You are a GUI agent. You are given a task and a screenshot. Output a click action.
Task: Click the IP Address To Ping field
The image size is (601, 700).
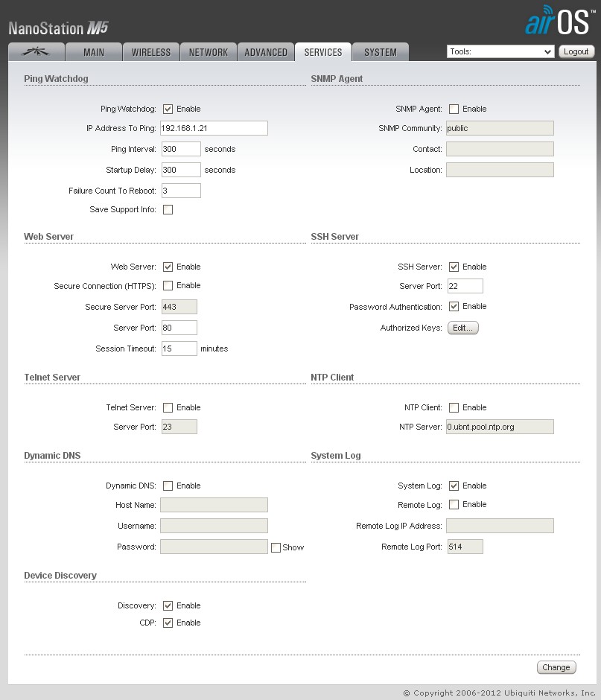214,128
